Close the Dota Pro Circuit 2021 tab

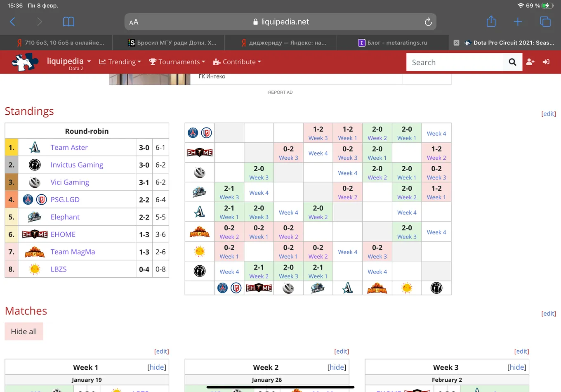tap(456, 43)
